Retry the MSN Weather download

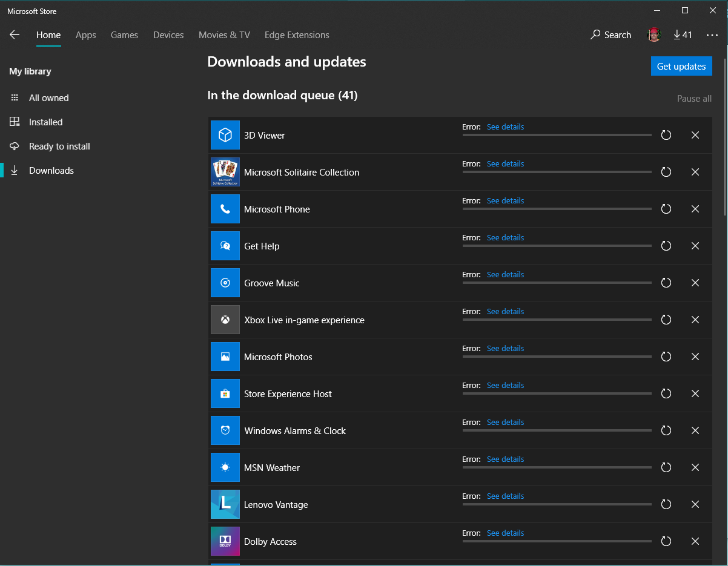tap(666, 468)
